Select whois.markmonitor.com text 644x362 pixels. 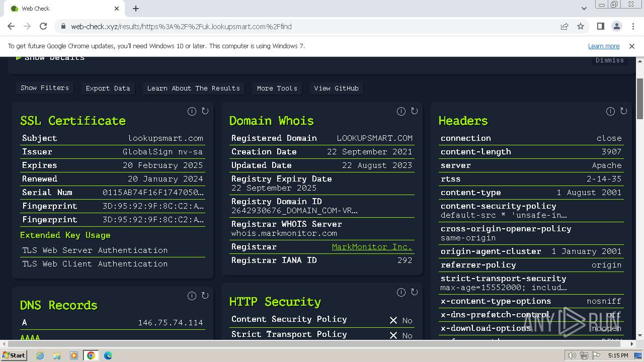point(284,233)
